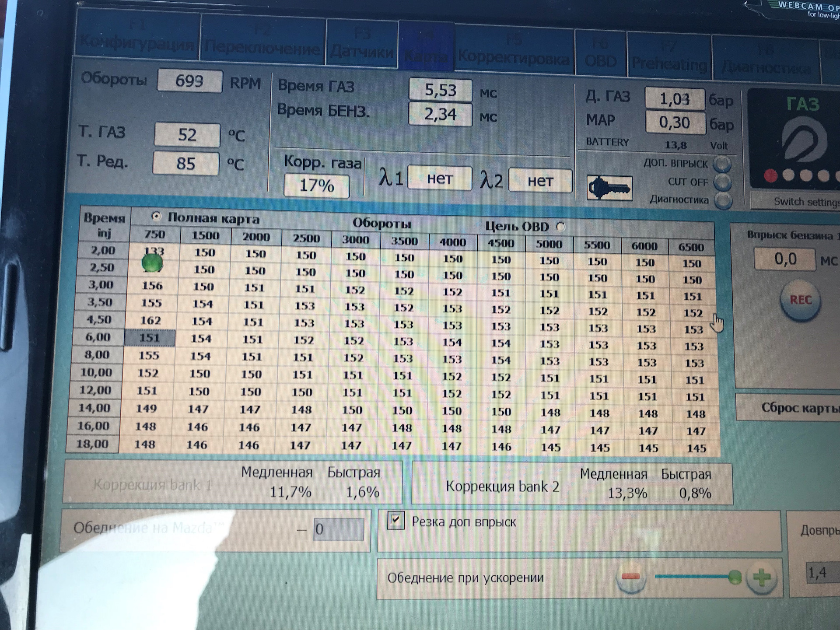Click the Обеднение на Mazda value field

338,529
